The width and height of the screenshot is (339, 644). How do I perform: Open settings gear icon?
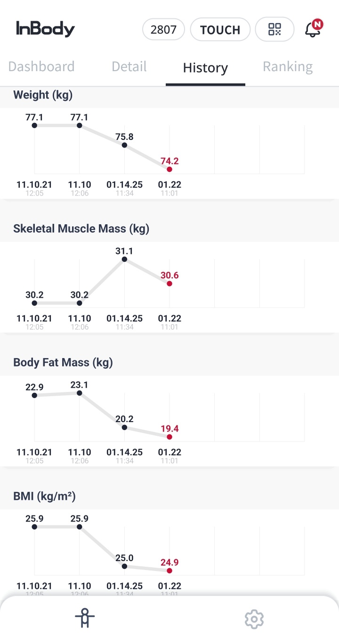[x=254, y=619]
